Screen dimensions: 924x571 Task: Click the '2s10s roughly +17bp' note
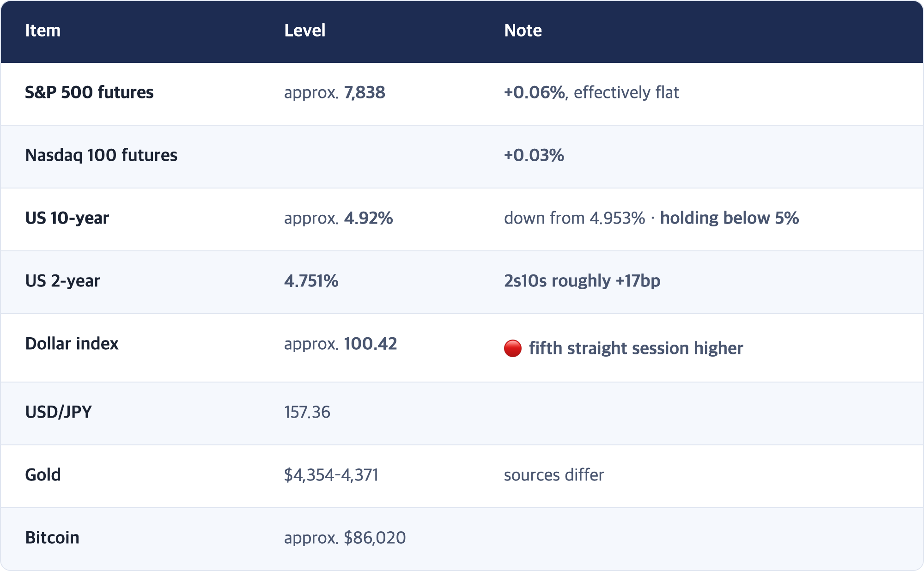582,281
